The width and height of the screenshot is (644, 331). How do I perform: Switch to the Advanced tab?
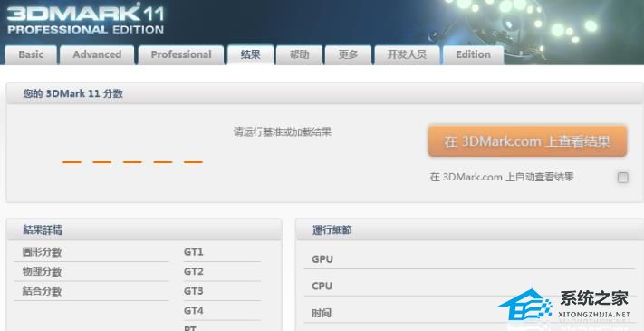click(97, 54)
